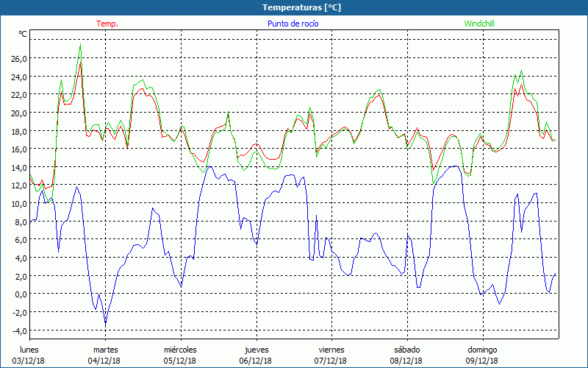The height and width of the screenshot is (368, 588).
Task: Click the date 08/12/18
Action: pos(406,361)
